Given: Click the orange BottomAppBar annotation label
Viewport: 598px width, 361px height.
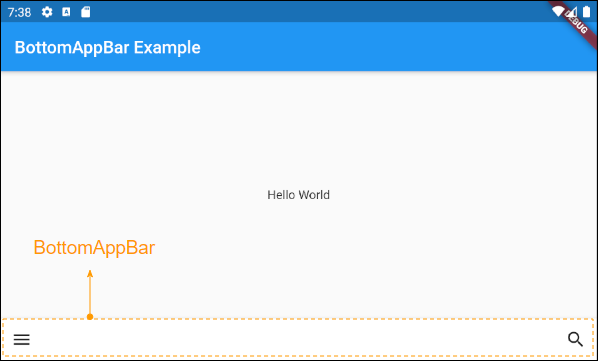Looking at the screenshot, I should 94,248.
